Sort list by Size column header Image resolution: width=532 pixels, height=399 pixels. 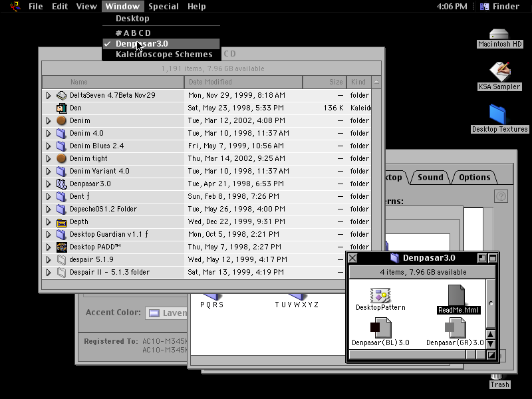325,82
